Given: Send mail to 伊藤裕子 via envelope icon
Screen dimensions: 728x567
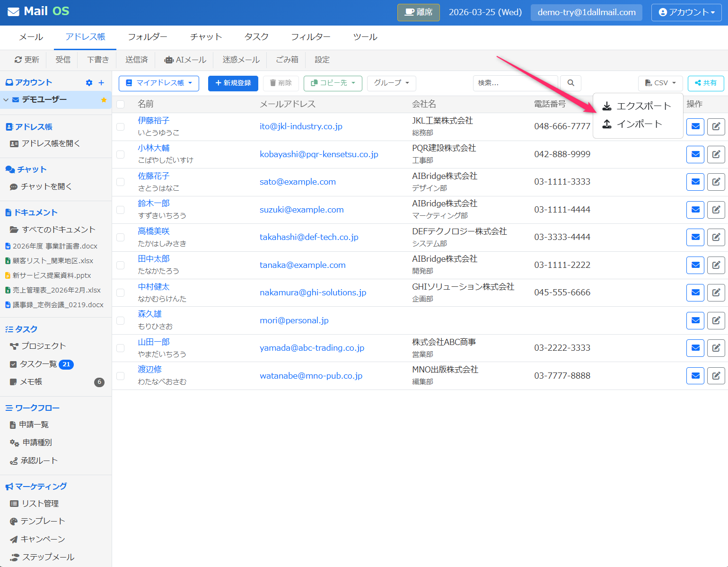Looking at the screenshot, I should tap(695, 126).
